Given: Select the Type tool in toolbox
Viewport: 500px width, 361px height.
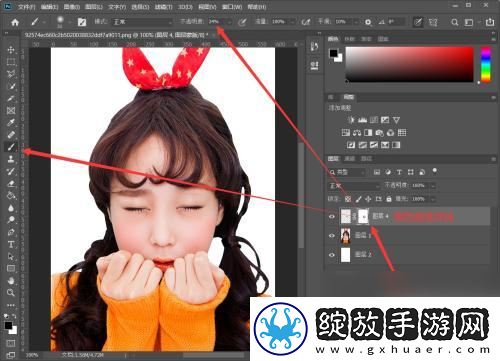Looking at the screenshot, I should [x=11, y=244].
